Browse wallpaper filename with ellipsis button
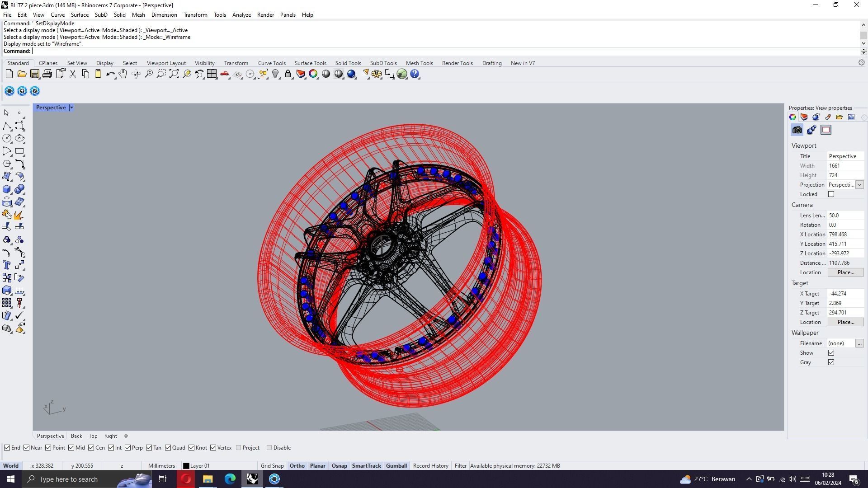Viewport: 868px width, 488px height. click(x=859, y=343)
